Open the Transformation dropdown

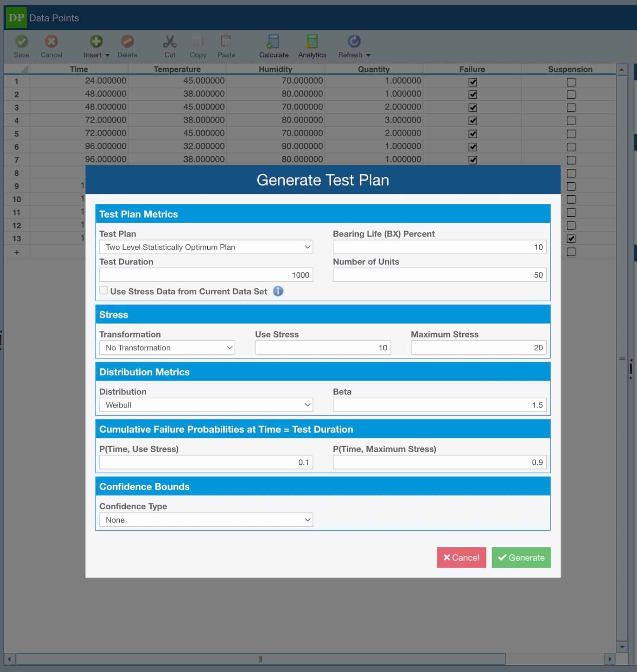pyautogui.click(x=167, y=347)
